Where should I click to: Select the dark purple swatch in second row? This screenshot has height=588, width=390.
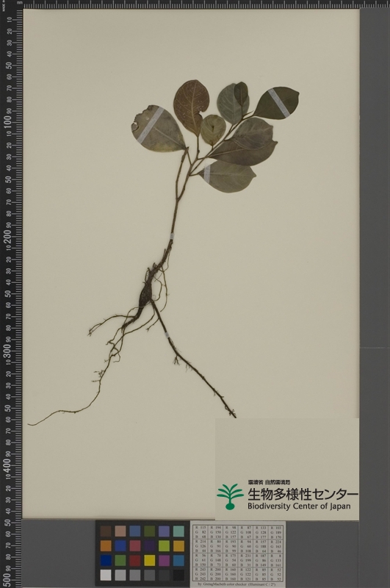tap(150, 545)
